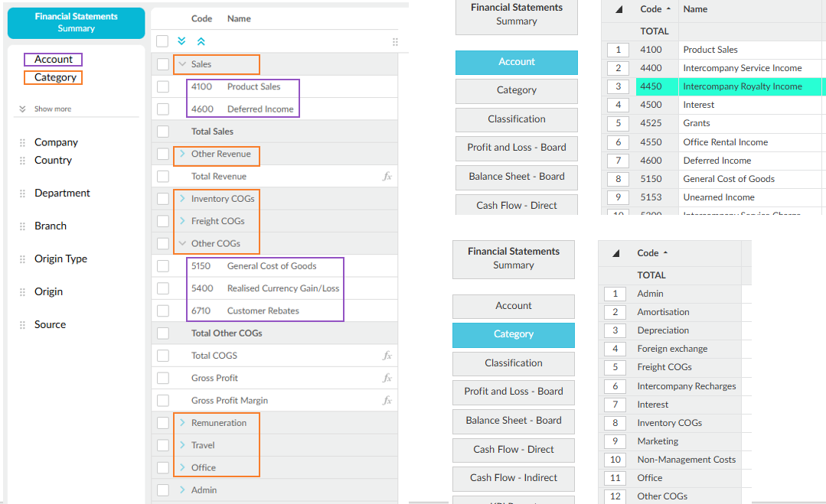The height and width of the screenshot is (504, 826).
Task: Click the drag handle beside Department
Action: coord(22,193)
